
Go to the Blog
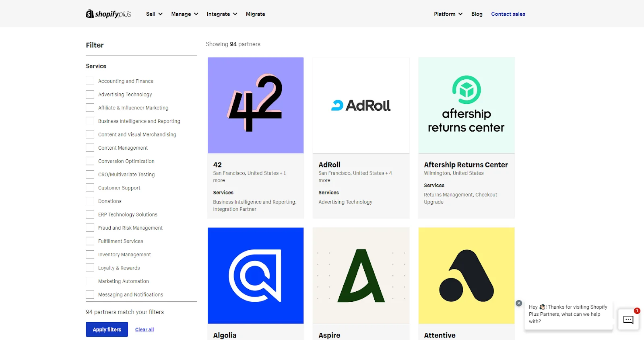[477, 14]
